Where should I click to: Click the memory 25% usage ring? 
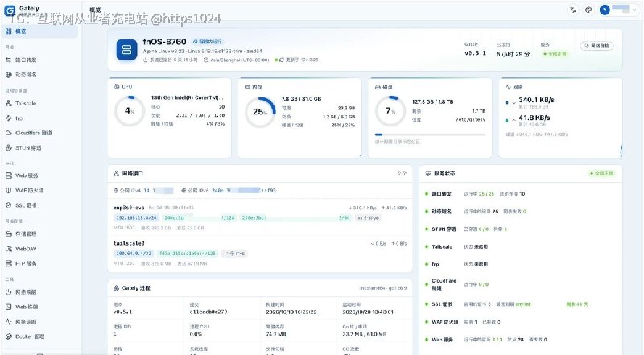point(259,112)
